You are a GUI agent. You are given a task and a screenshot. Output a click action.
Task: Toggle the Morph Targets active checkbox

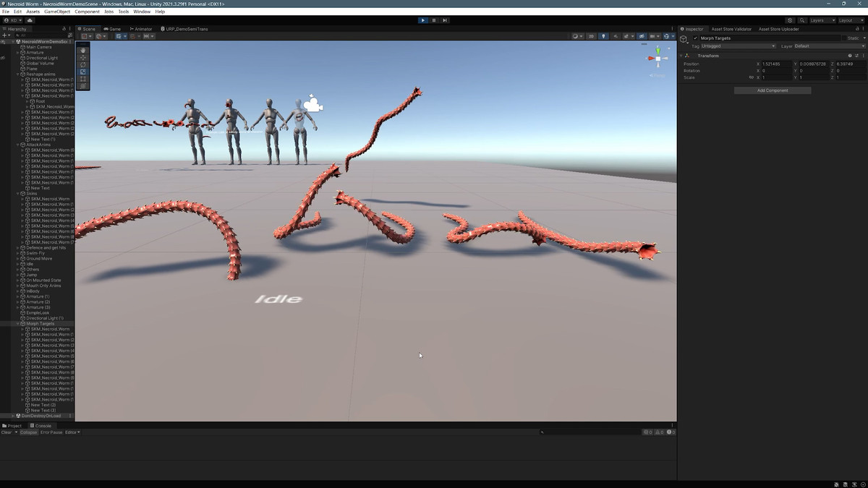[x=695, y=38]
